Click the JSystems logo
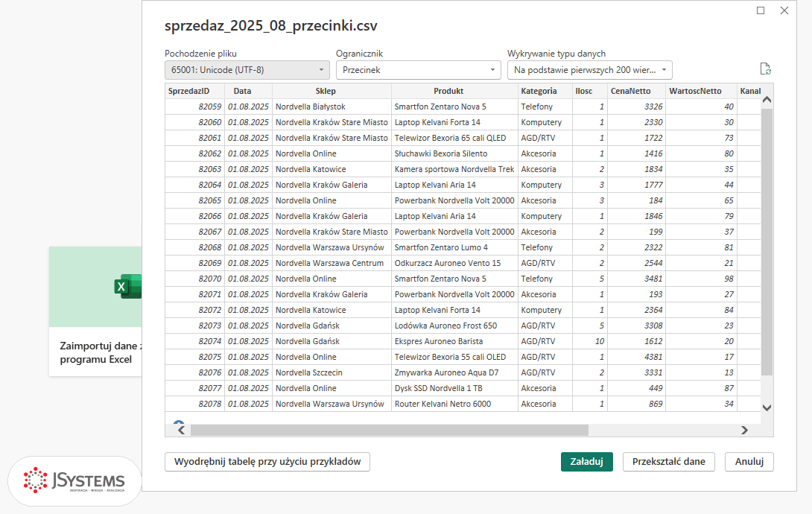The width and height of the screenshot is (812, 514). pyautogui.click(x=74, y=481)
